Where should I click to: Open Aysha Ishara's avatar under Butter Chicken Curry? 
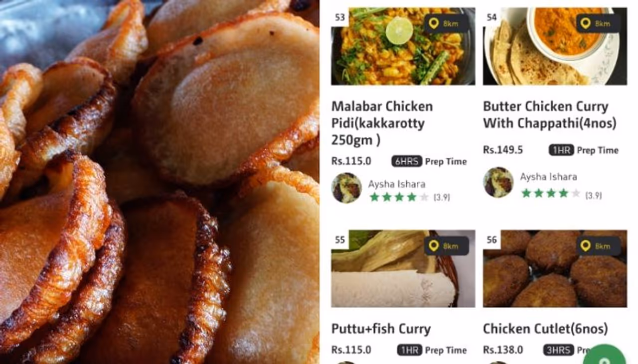(x=498, y=182)
